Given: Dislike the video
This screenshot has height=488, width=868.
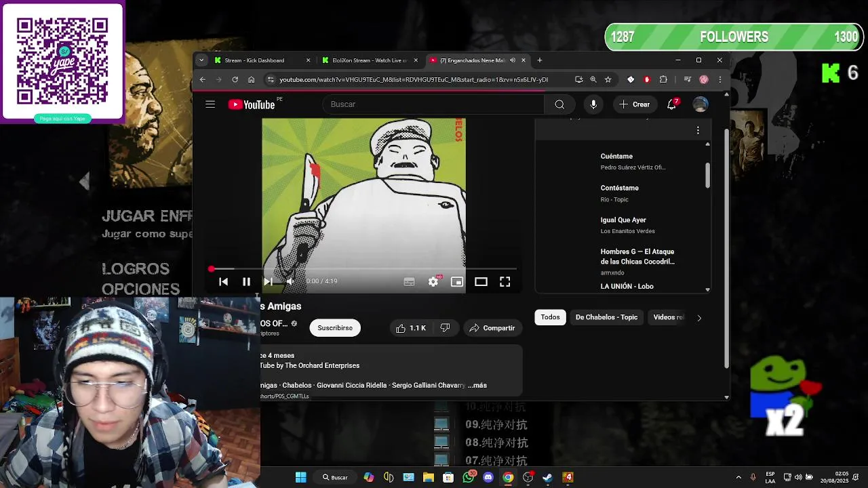Looking at the screenshot, I should 445,328.
